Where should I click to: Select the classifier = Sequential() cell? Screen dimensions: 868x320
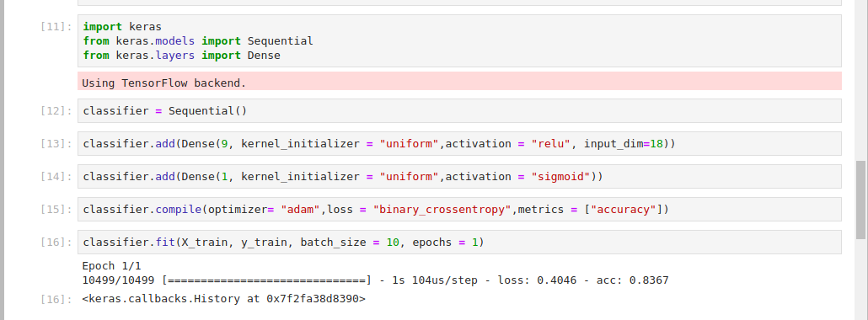(459, 110)
